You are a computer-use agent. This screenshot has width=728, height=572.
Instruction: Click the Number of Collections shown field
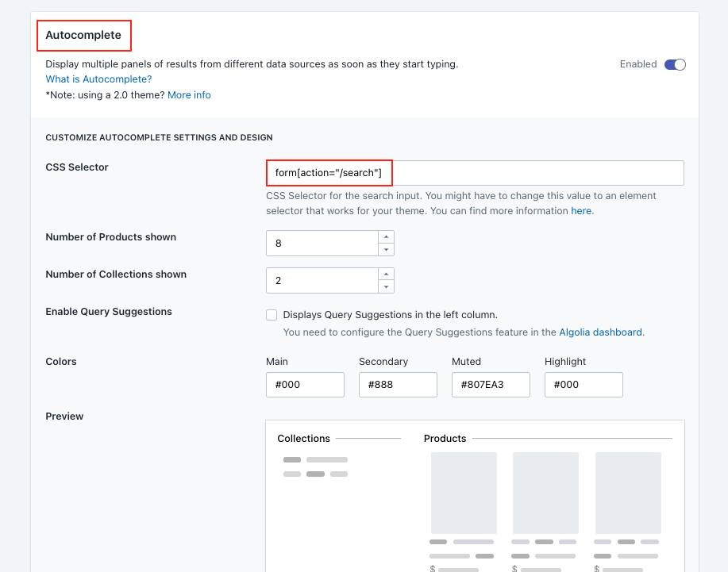click(x=322, y=281)
